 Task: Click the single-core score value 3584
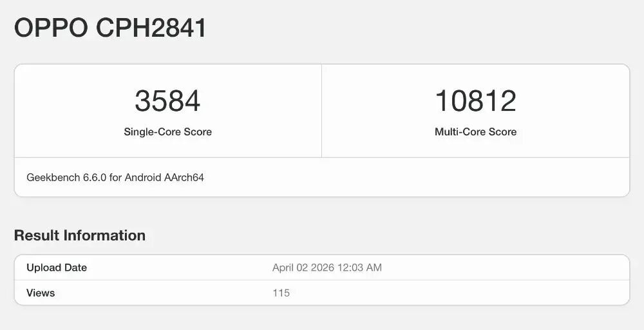click(167, 101)
